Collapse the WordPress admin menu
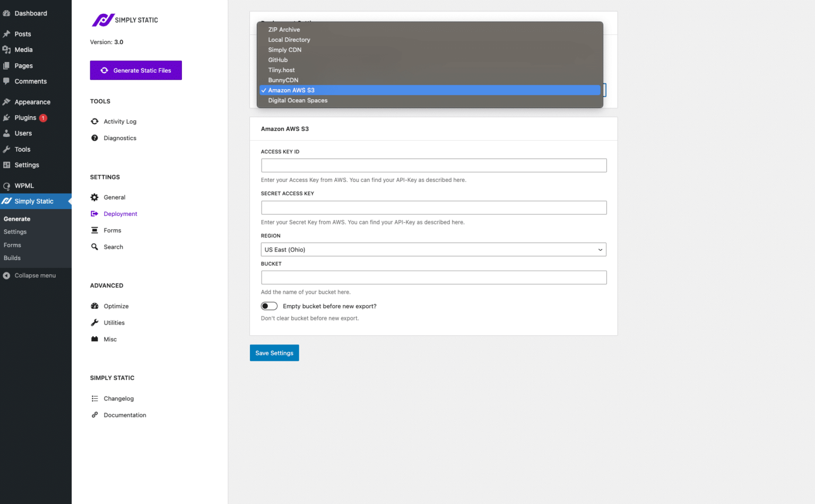This screenshot has width=815, height=504. (x=35, y=275)
